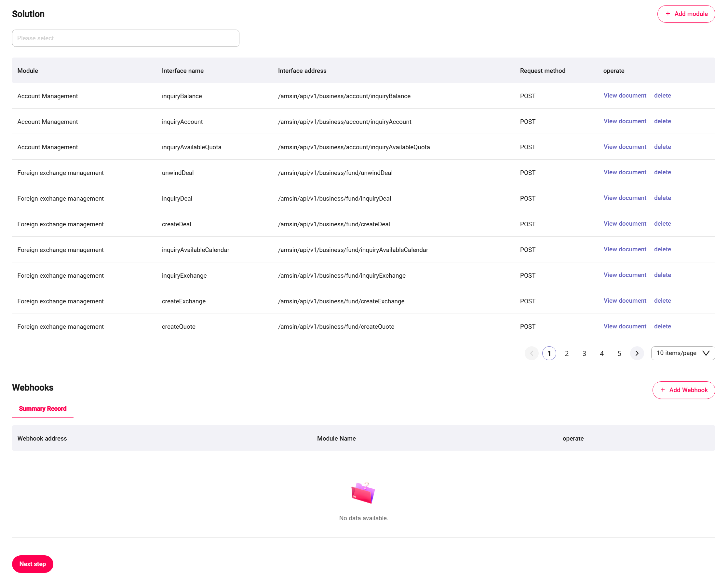Select page 4 in pagination
The height and width of the screenshot is (582, 728).
coord(601,353)
